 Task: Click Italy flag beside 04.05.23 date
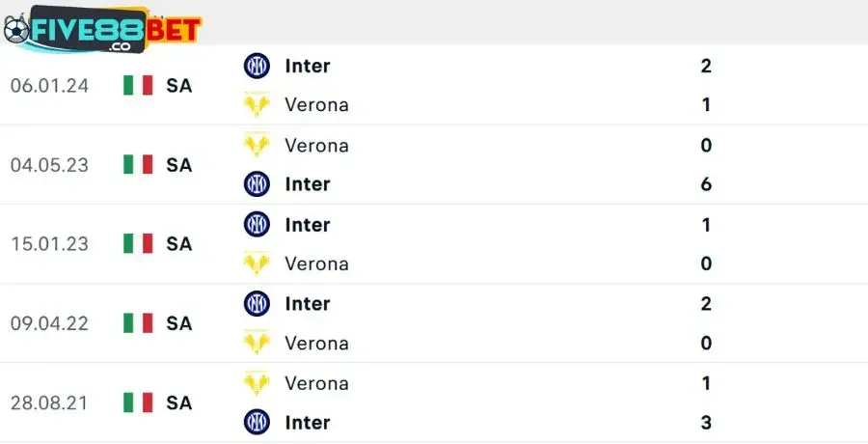[x=138, y=165]
